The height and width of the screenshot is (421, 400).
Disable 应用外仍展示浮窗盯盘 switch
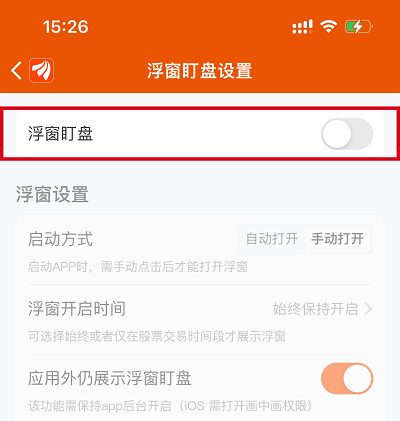point(347,379)
